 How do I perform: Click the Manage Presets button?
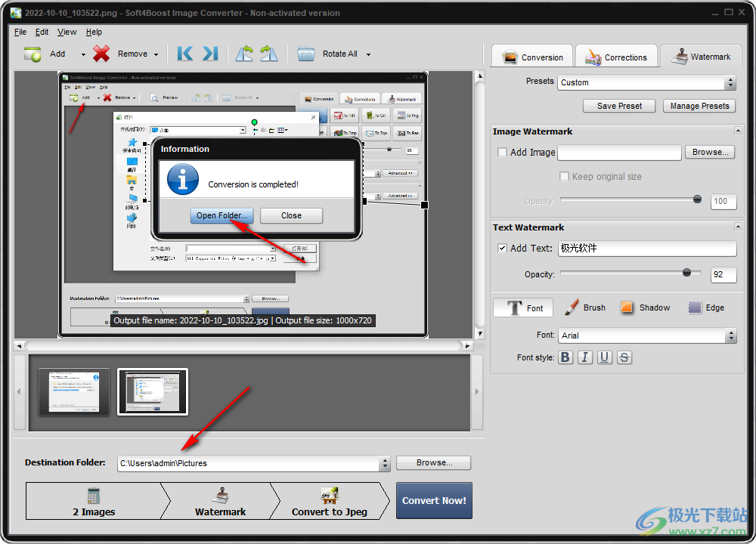pos(699,106)
